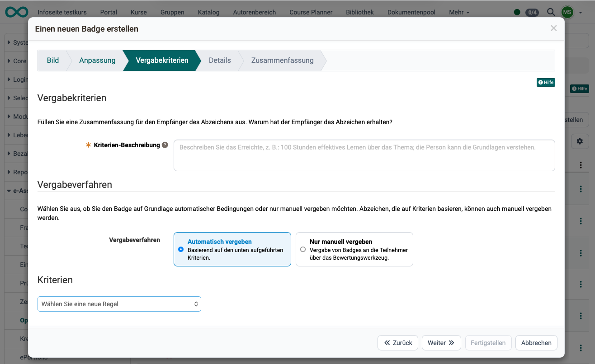Open the search magnifier icon
Viewport: 595px width, 364px height.
click(x=551, y=12)
